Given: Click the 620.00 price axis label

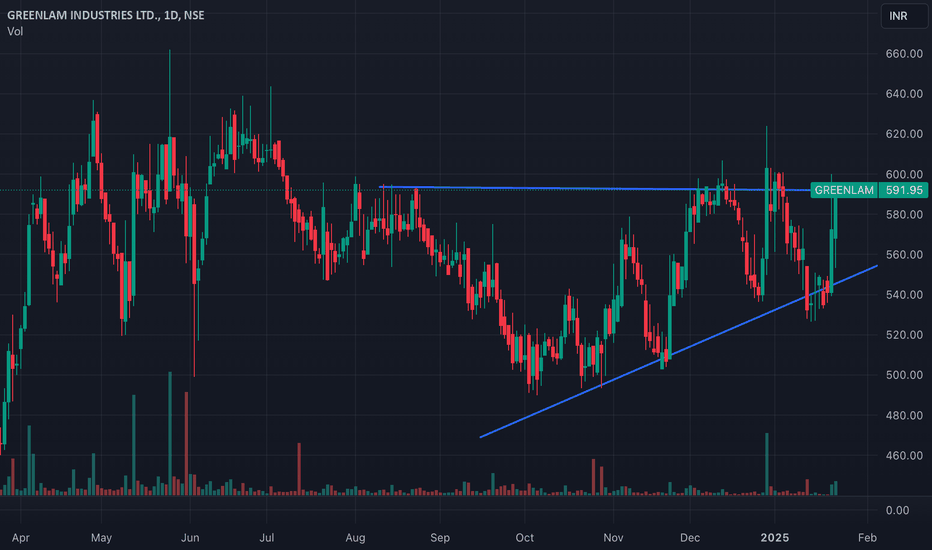Looking at the screenshot, I should (x=903, y=134).
